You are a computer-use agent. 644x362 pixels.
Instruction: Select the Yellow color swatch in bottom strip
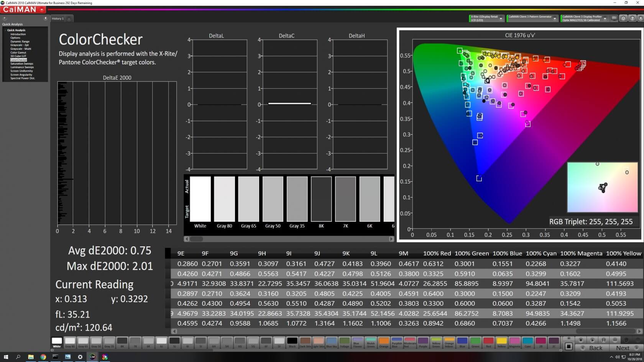(x=501, y=342)
